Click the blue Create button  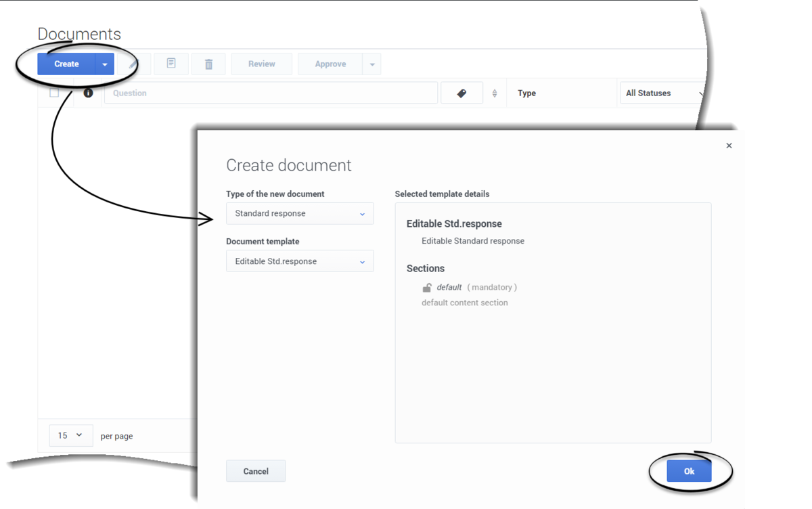(66, 64)
